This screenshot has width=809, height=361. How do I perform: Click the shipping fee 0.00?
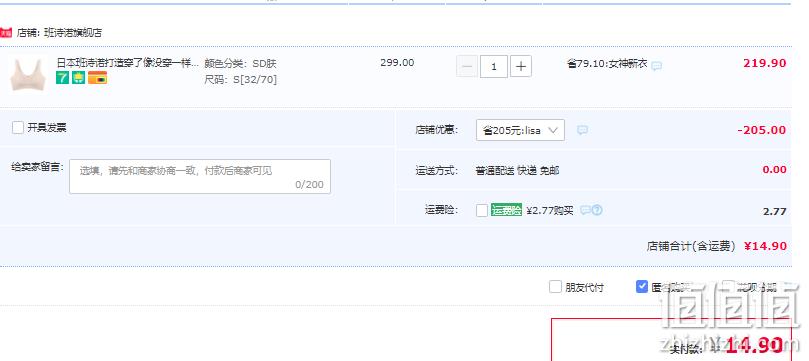tap(774, 170)
